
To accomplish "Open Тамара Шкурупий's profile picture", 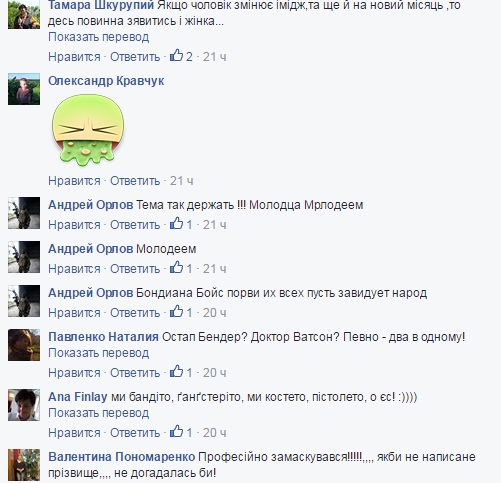I will click(24, 13).
